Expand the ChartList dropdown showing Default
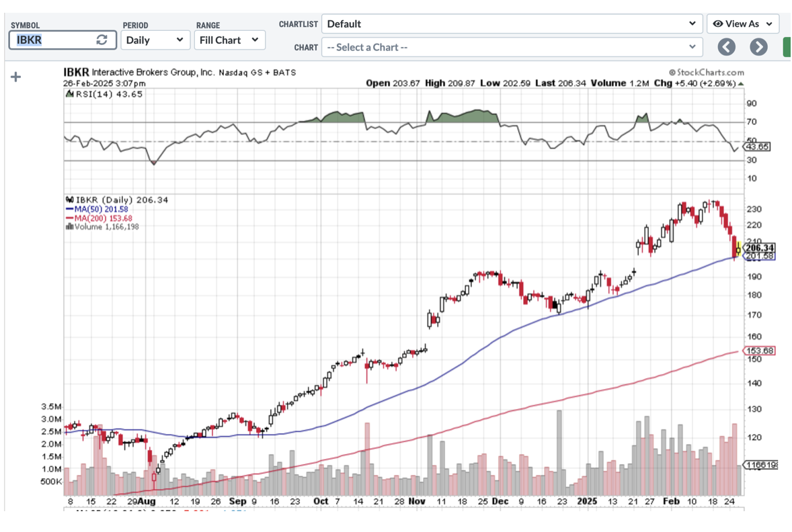The height and width of the screenshot is (532, 792). pos(512,24)
